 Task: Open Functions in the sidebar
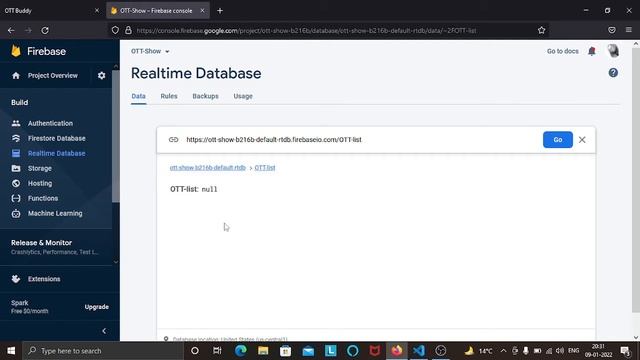[x=43, y=198]
